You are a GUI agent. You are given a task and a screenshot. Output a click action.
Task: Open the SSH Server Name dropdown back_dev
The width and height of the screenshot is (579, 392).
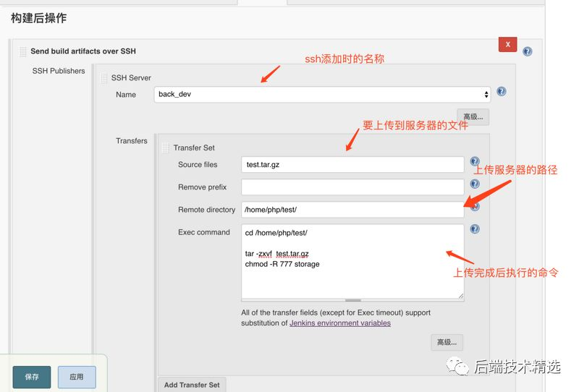pyautogui.click(x=322, y=95)
